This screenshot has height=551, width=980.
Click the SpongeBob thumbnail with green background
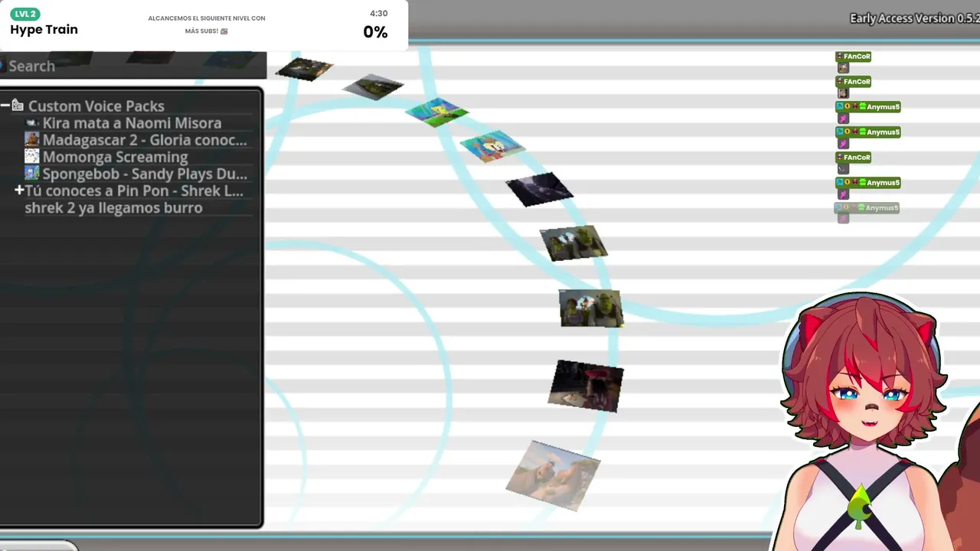pyautogui.click(x=436, y=112)
